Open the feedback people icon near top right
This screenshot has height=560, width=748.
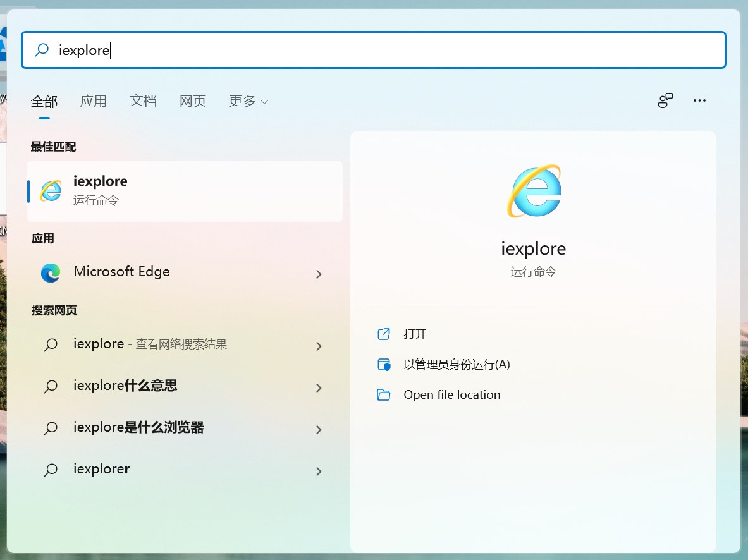(x=665, y=100)
